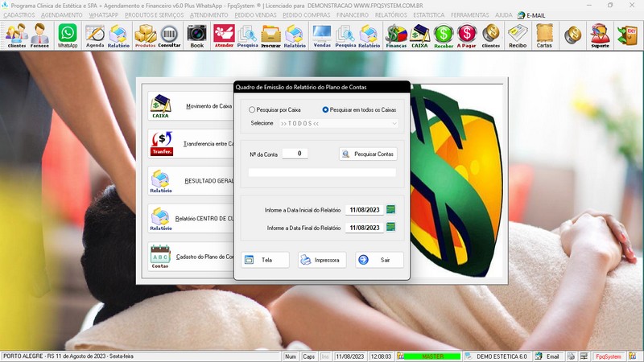This screenshot has height=362, width=644.
Task: Click the Consultar barcode icon
Action: pyautogui.click(x=169, y=35)
